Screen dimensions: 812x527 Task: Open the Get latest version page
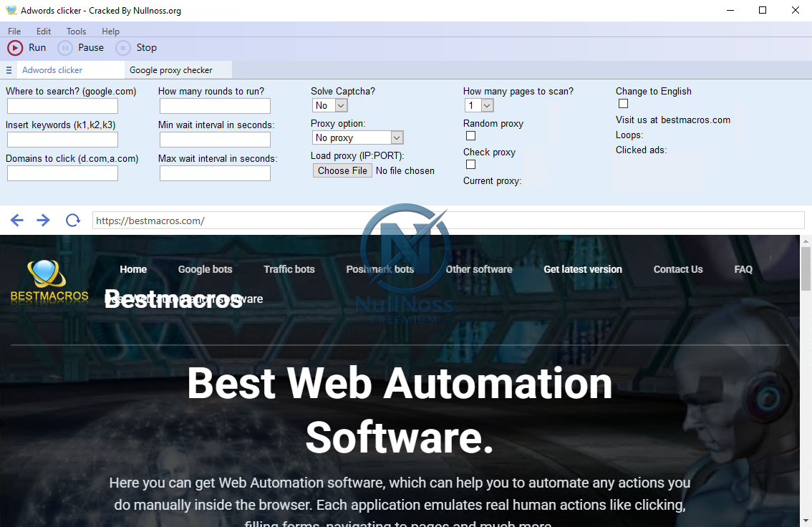pyautogui.click(x=583, y=269)
